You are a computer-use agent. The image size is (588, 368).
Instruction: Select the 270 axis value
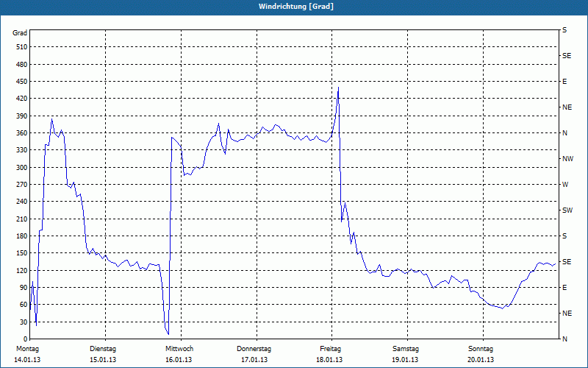(x=22, y=185)
